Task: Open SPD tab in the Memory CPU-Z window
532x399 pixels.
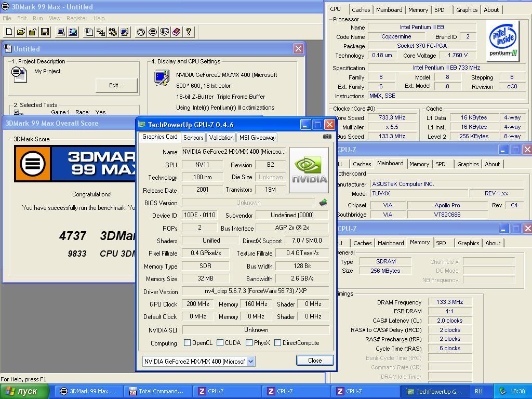Action: (x=441, y=243)
